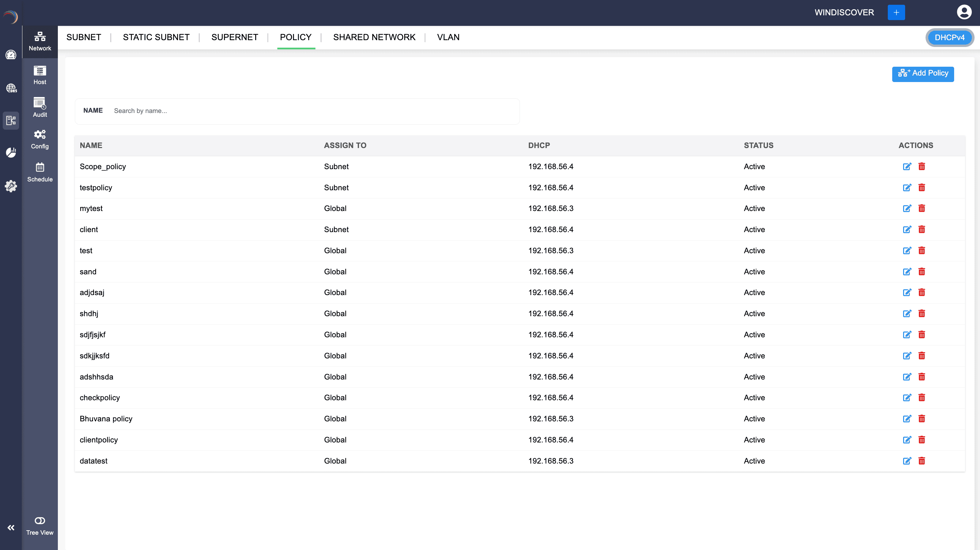Screen dimensions: 980x550
Task: Open the Schedule sidebar item
Action: point(39,172)
